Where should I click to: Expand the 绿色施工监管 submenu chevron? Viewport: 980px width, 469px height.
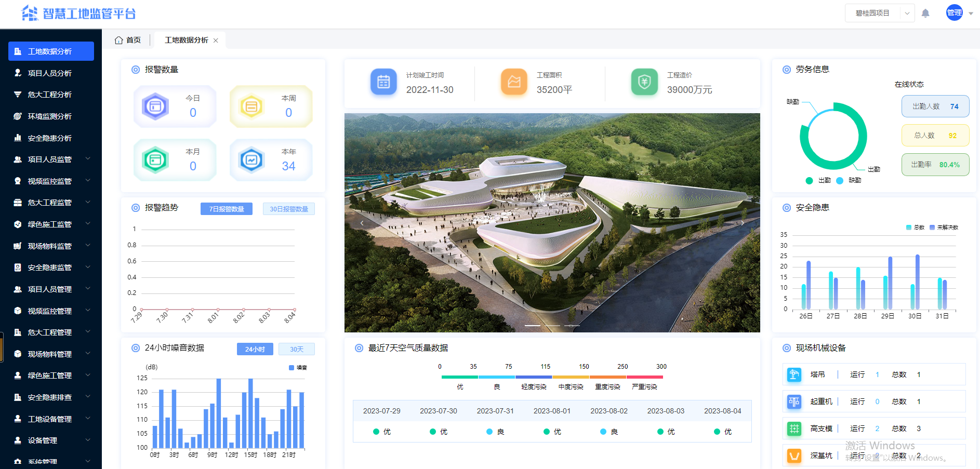click(x=88, y=223)
